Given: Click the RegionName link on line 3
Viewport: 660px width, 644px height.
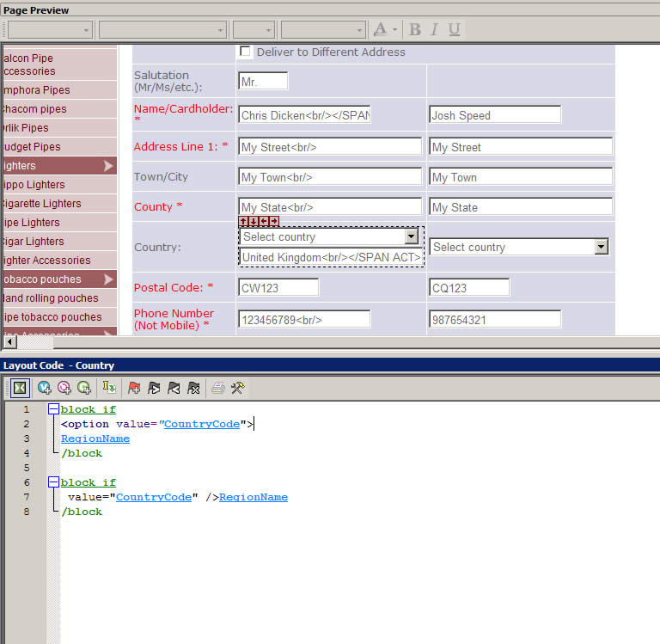Looking at the screenshot, I should click(x=95, y=439).
